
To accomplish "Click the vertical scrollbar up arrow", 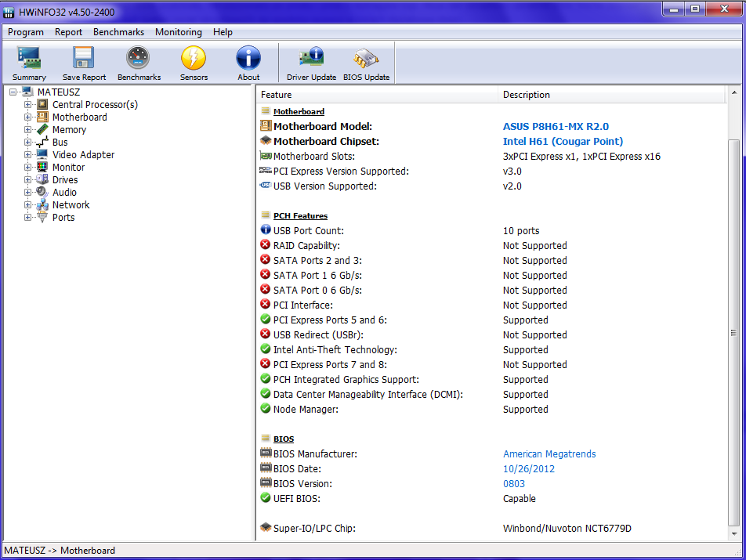I will (734, 92).
